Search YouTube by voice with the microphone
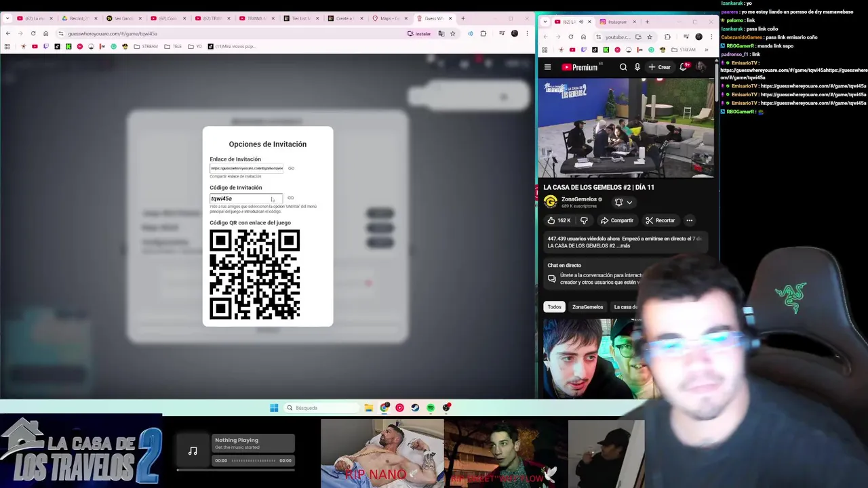Image resolution: width=868 pixels, height=488 pixels. click(x=637, y=67)
